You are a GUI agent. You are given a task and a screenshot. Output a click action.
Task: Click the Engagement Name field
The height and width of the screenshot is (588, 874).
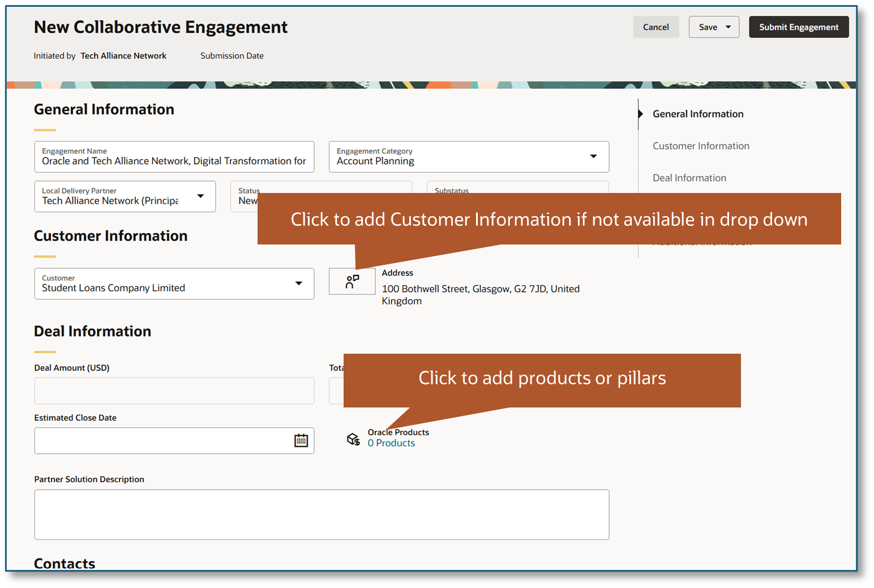pyautogui.click(x=174, y=160)
